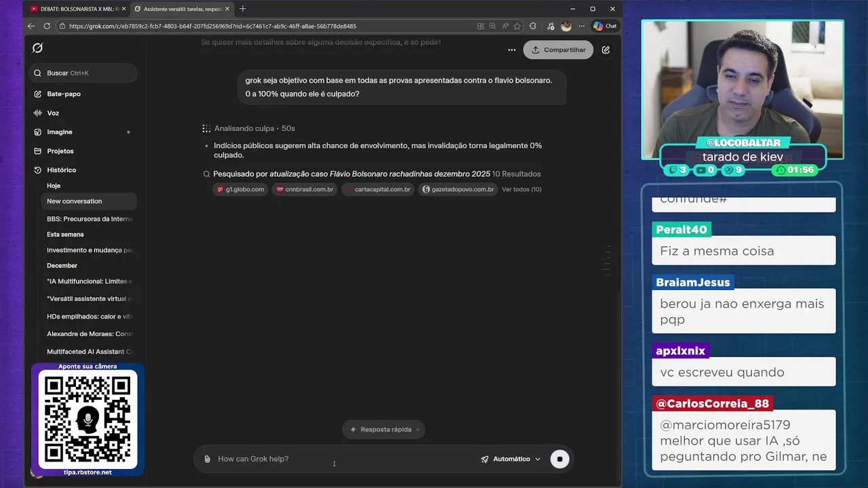Open '*Versátil assistente virtual' conversation
This screenshot has width=868, height=488.
tap(89, 299)
